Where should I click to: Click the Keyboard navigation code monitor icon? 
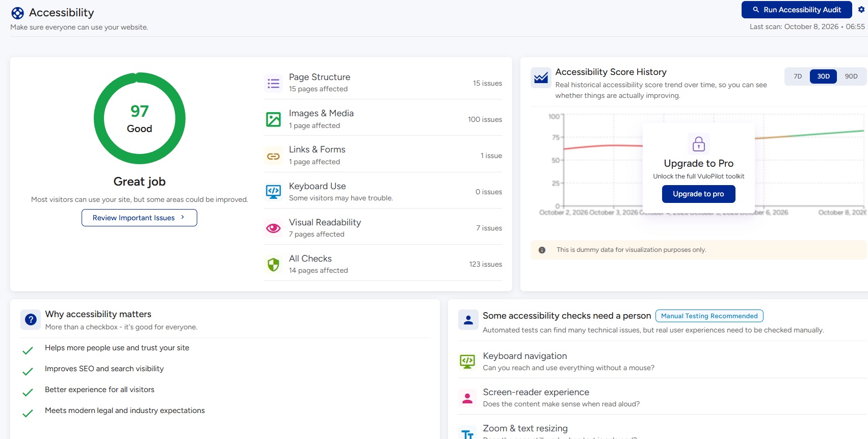[x=467, y=361]
